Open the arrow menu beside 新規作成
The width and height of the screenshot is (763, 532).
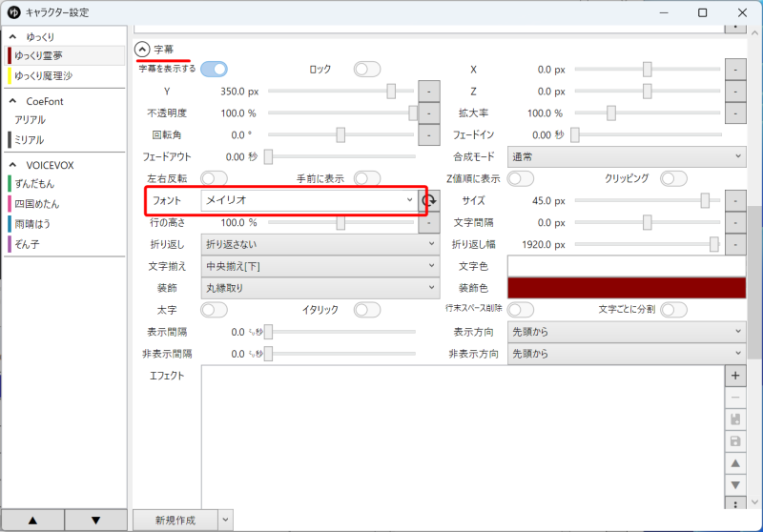point(225,520)
